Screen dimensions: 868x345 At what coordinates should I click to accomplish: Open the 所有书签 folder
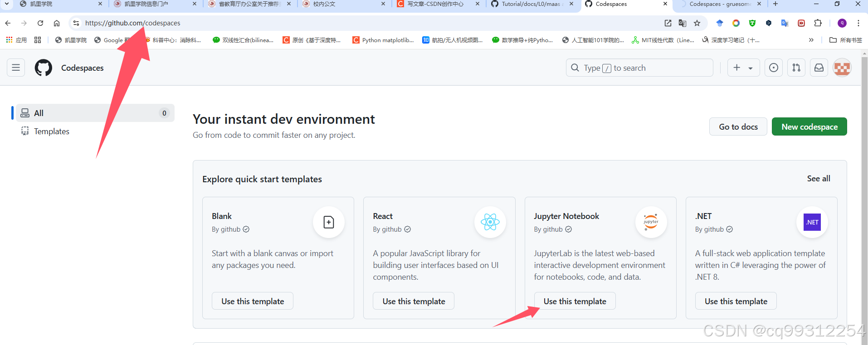(846, 40)
